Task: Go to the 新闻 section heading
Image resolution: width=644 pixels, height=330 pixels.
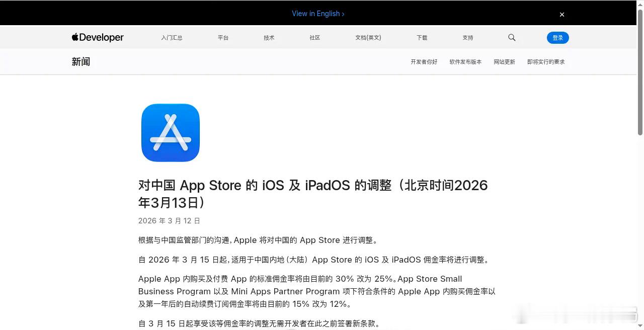Action: point(81,62)
